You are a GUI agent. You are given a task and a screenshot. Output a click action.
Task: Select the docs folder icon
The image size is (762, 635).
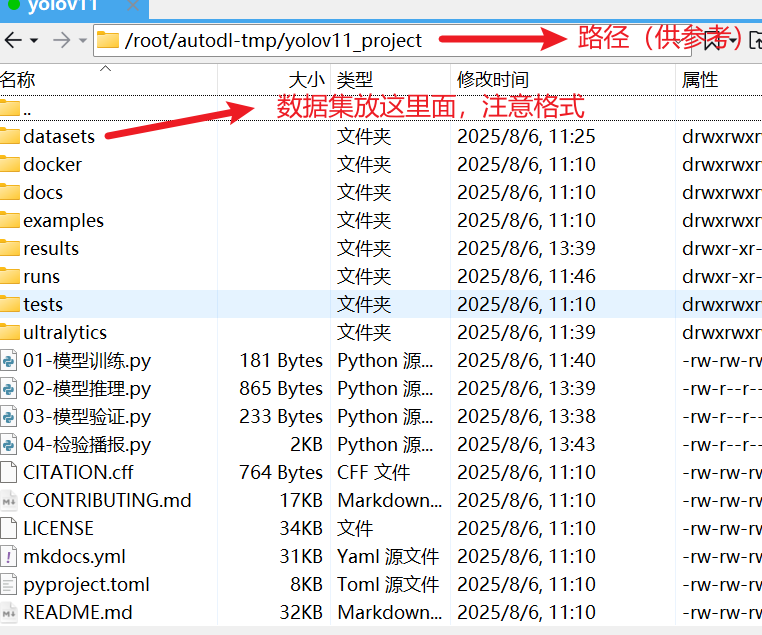point(10,192)
